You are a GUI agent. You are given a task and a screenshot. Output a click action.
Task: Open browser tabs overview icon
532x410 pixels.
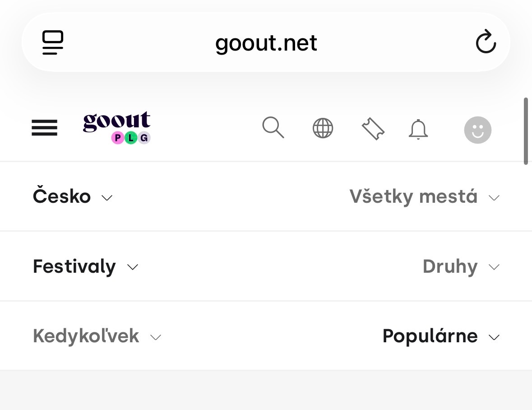pyautogui.click(x=52, y=42)
